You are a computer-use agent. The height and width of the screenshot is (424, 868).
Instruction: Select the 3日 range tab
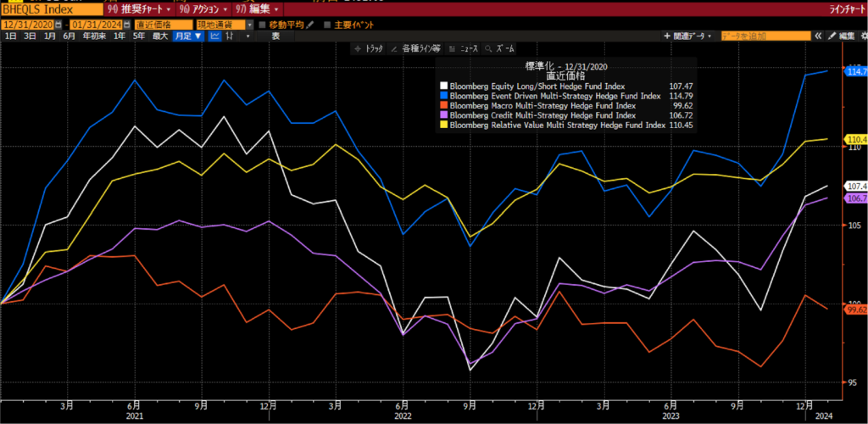coord(30,36)
